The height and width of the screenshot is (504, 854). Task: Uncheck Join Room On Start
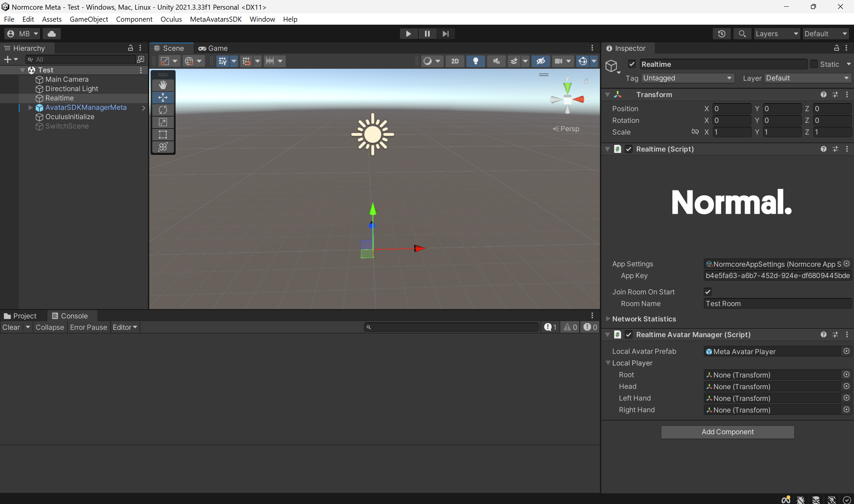pyautogui.click(x=707, y=292)
